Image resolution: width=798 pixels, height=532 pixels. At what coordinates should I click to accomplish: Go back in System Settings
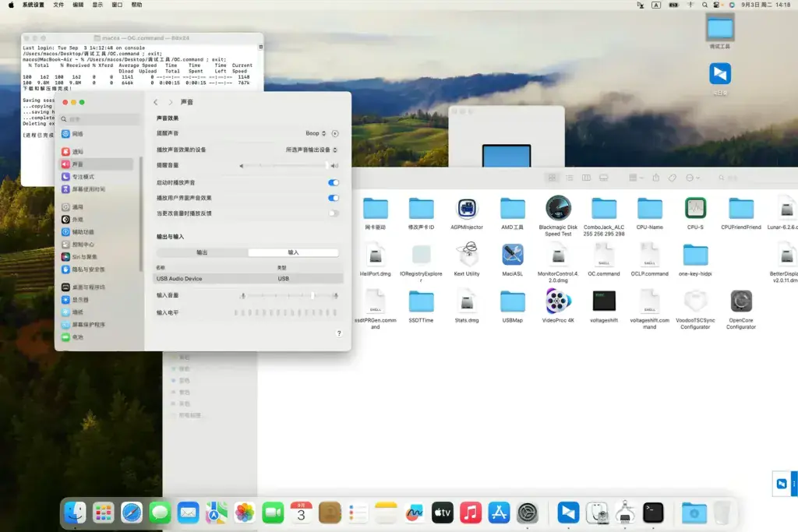[156, 102]
